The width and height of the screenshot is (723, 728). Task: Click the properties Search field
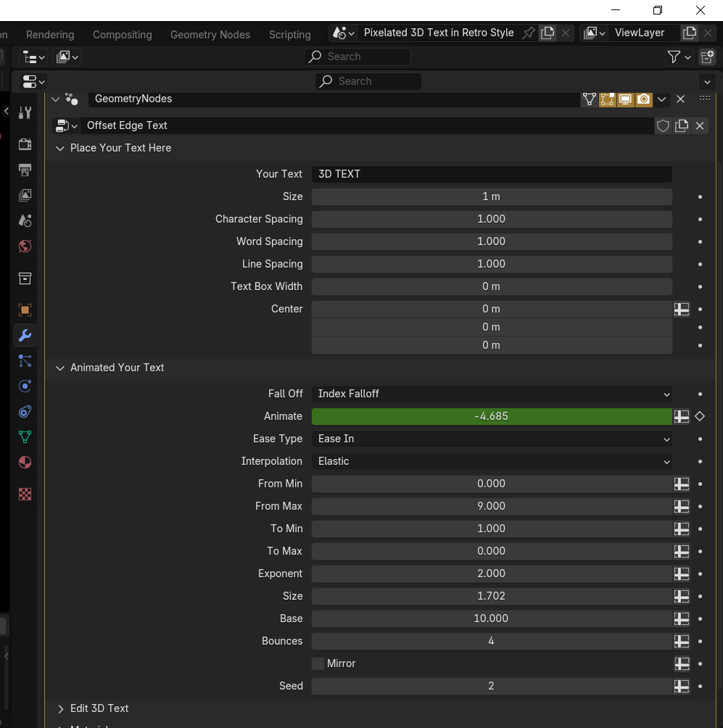click(368, 81)
